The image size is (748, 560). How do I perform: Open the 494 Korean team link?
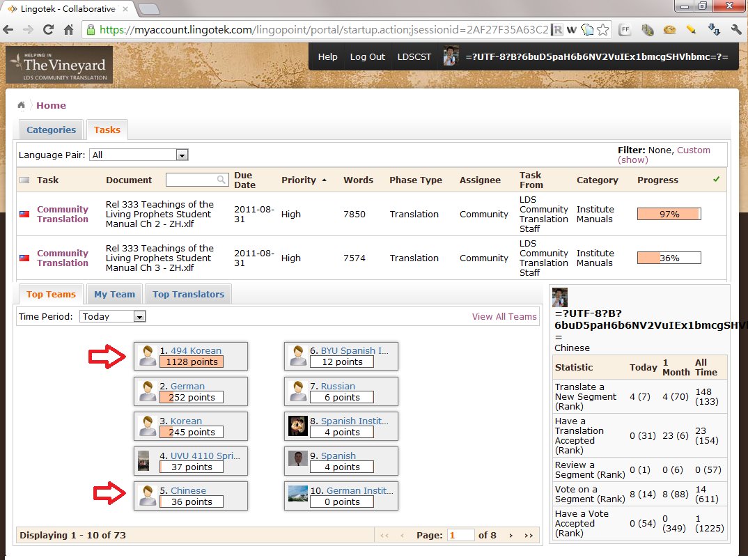196,350
